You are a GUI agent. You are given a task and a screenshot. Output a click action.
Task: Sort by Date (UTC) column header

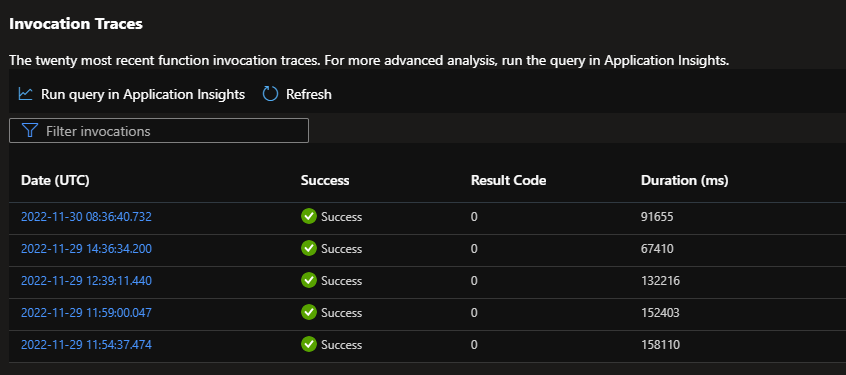55,181
